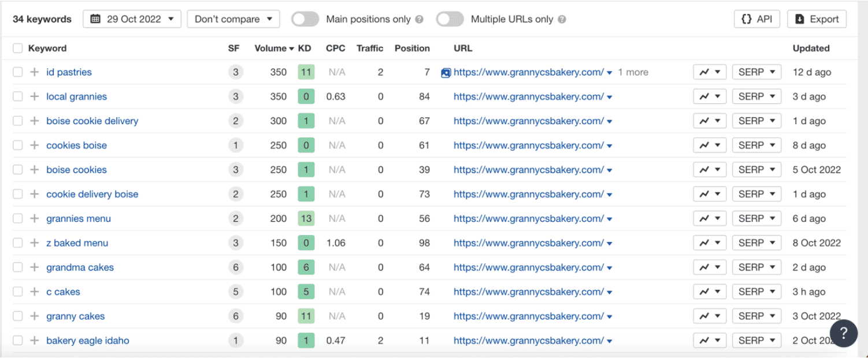Click the '1 more' URLs text for 'id pastries'

[x=633, y=72]
